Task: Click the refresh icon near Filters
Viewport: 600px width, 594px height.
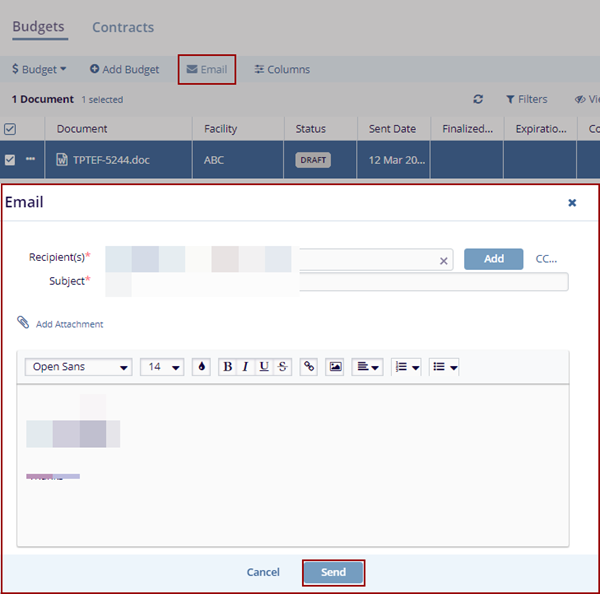Action: [x=478, y=99]
